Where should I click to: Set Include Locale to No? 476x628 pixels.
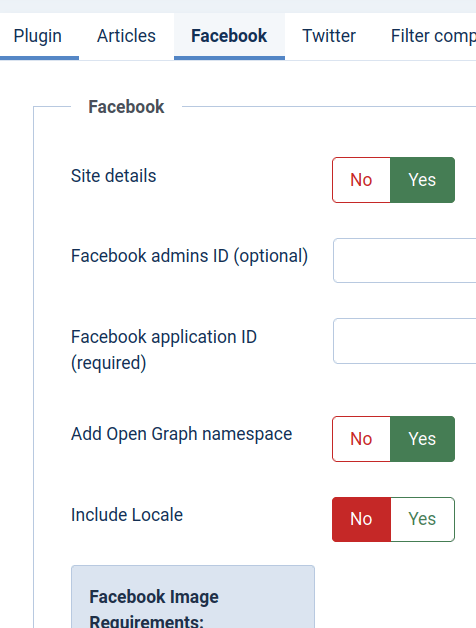361,519
